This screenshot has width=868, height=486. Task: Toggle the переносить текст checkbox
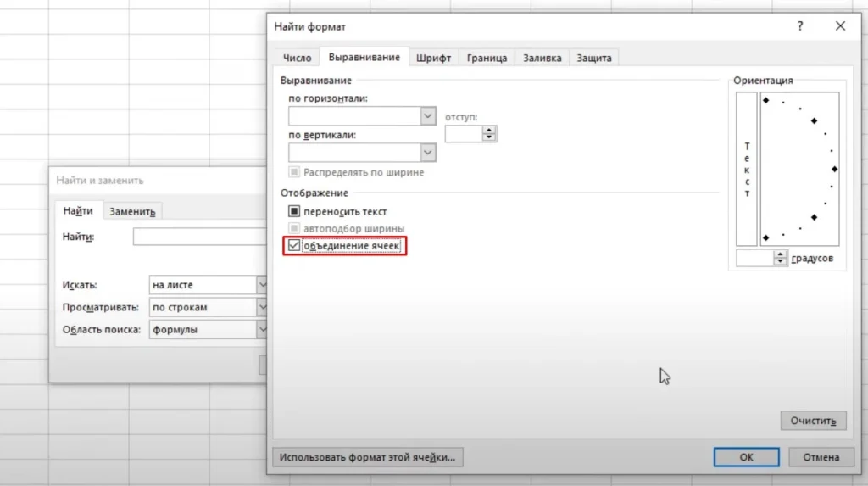pyautogui.click(x=294, y=211)
